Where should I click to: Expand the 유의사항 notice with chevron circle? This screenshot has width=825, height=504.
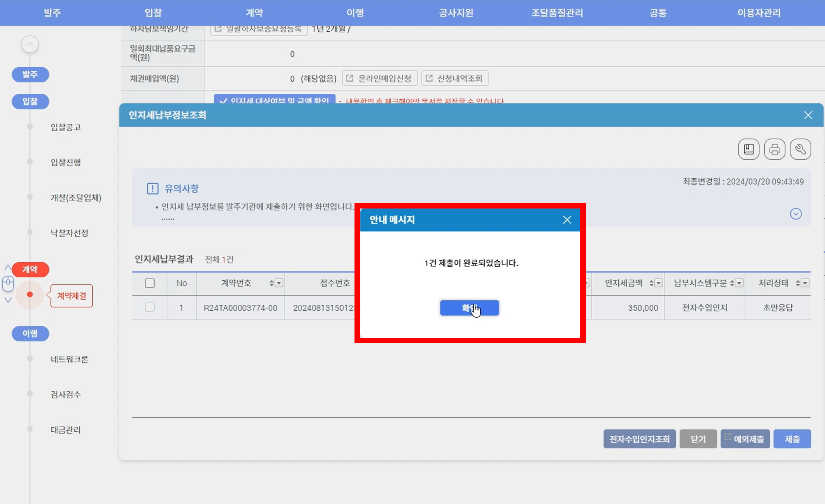[x=796, y=214]
